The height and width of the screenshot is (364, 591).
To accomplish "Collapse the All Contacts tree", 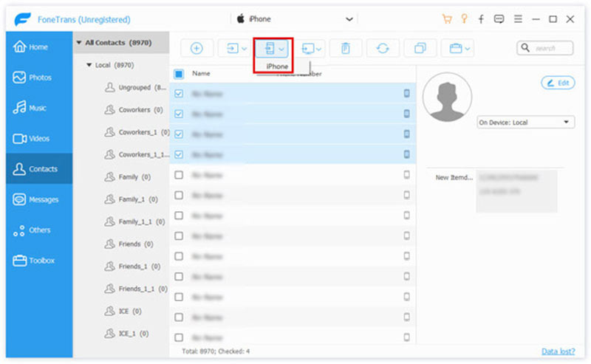I will [x=79, y=43].
